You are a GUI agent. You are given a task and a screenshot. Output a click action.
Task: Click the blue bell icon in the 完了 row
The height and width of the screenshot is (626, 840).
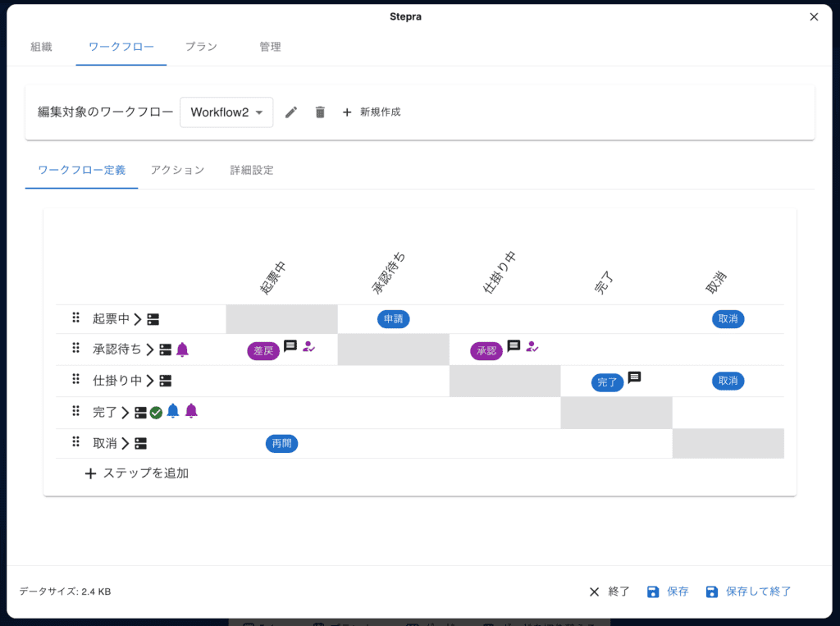[172, 411]
